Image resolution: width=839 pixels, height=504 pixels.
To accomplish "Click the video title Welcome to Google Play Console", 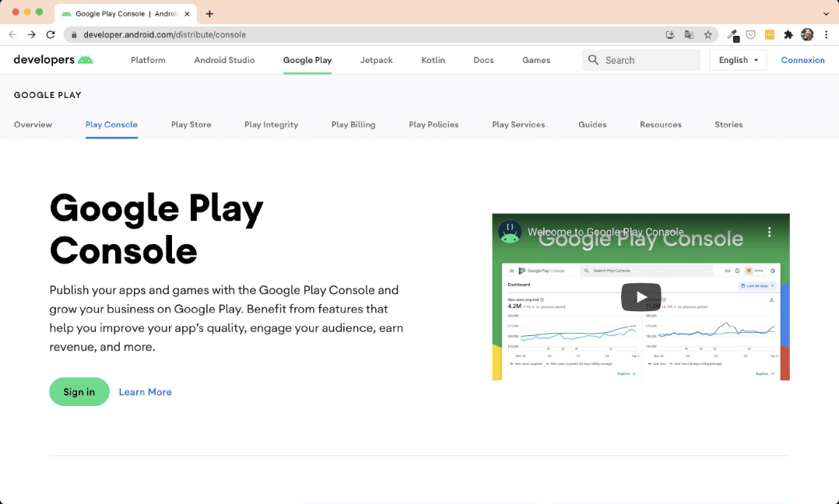I will tap(606, 232).
